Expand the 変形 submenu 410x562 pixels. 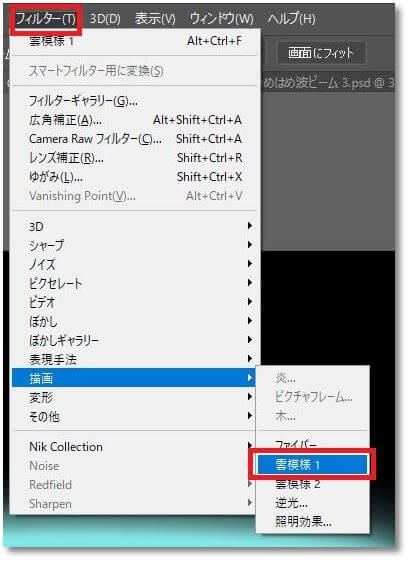[135, 397]
